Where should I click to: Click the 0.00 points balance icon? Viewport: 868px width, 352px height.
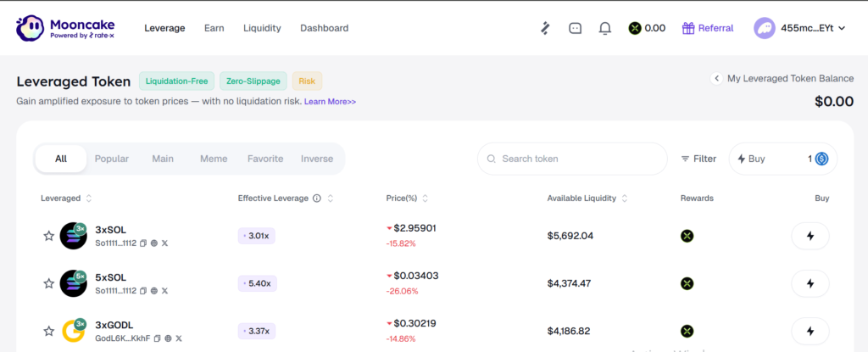635,28
